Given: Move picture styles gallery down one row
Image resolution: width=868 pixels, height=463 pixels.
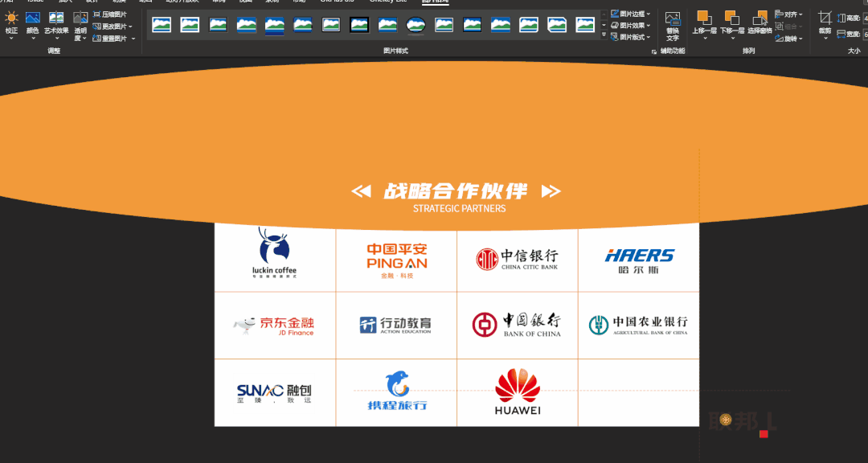Looking at the screenshot, I should pyautogui.click(x=604, y=25).
